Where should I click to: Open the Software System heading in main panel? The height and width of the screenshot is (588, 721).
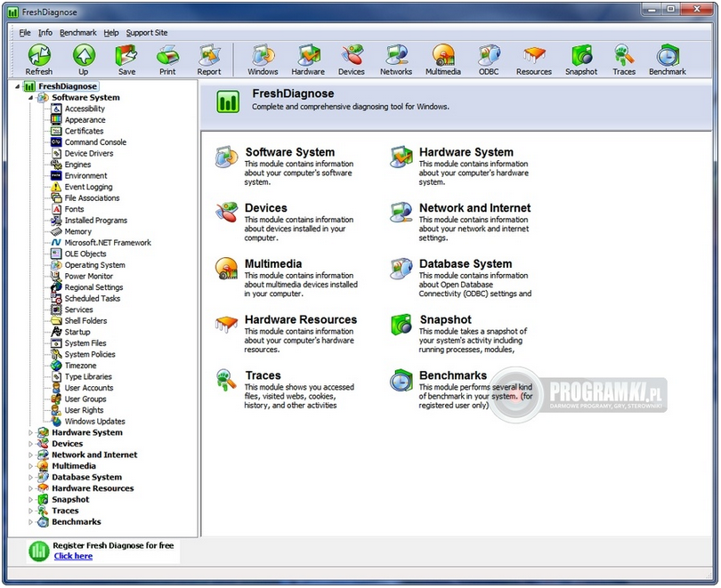pos(289,152)
